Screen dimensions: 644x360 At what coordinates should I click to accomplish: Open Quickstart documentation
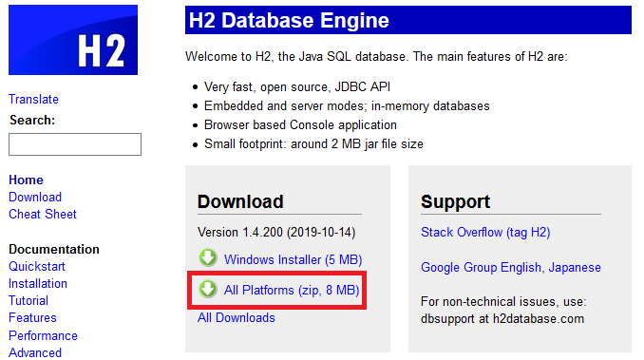coord(36,266)
